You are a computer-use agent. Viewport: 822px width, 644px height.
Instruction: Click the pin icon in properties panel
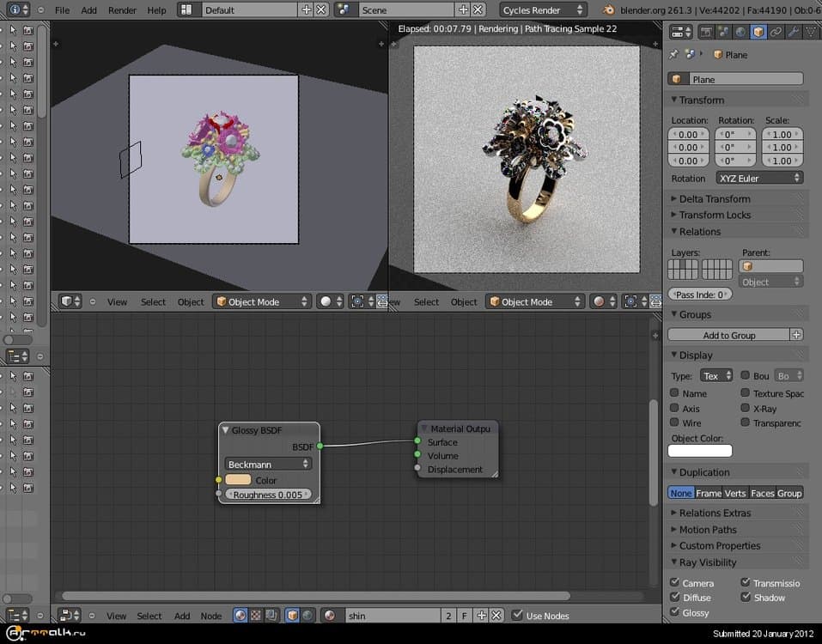pos(674,54)
